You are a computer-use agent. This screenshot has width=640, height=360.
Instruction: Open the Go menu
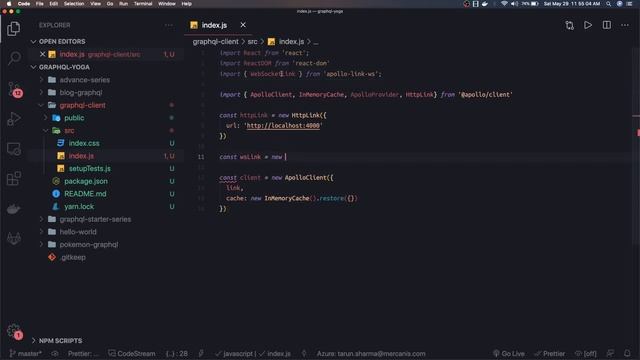(110, 4)
